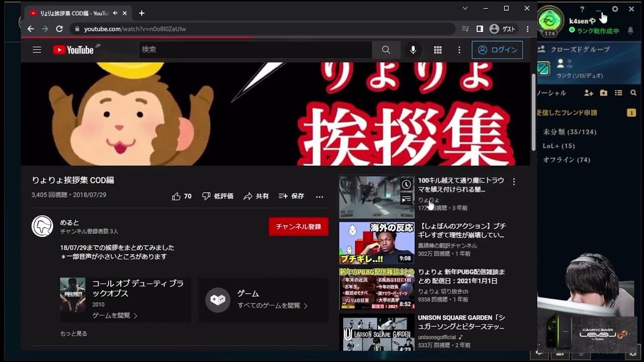
Task: Click めると channel avatar
Action: (42, 226)
